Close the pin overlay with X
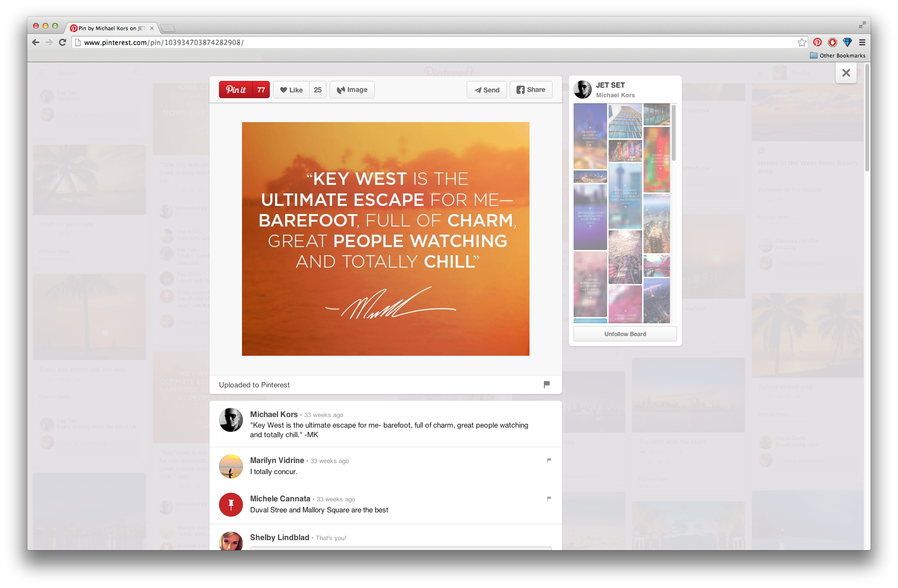Screen dimensions: 898x588 846,73
